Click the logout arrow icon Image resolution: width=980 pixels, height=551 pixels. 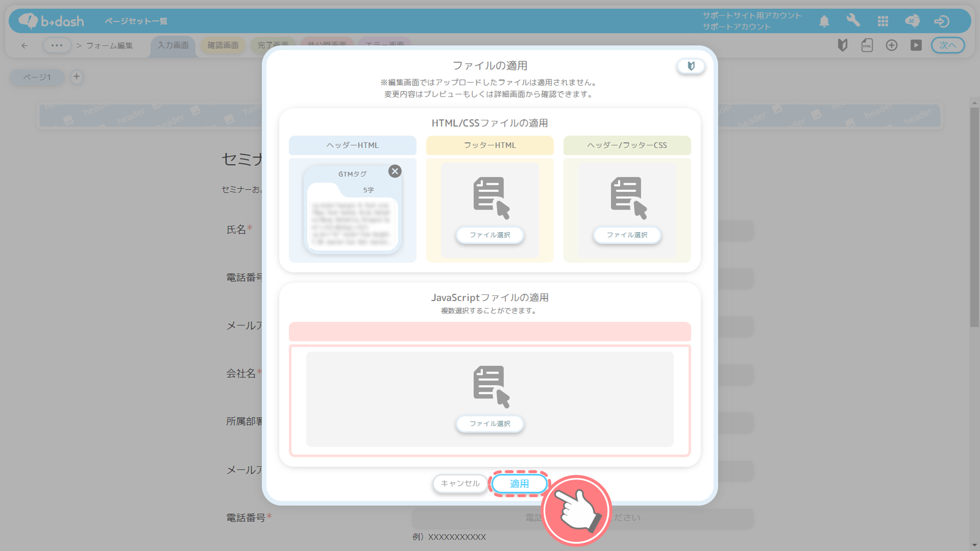click(942, 21)
